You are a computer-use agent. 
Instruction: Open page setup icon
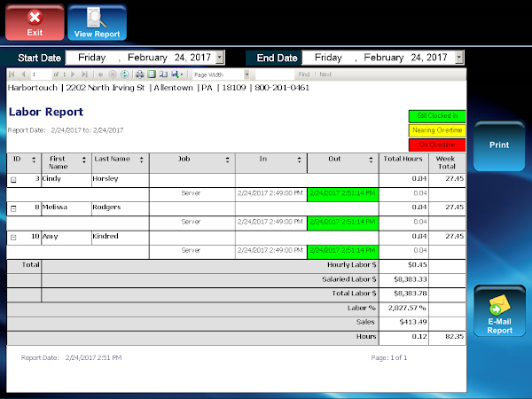pos(163,74)
